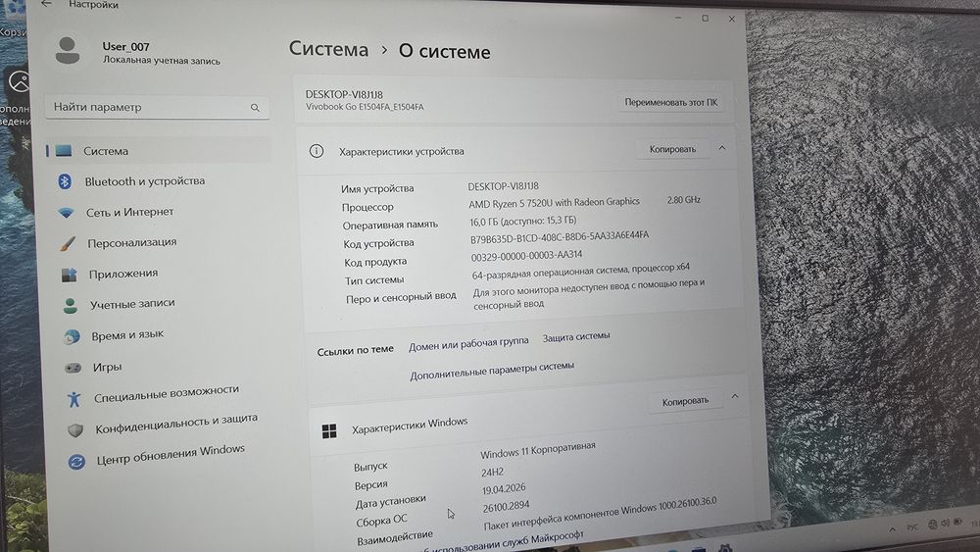The height and width of the screenshot is (552, 980).
Task: Click the search magnifier icon in Найти параметр
Action: tap(255, 108)
